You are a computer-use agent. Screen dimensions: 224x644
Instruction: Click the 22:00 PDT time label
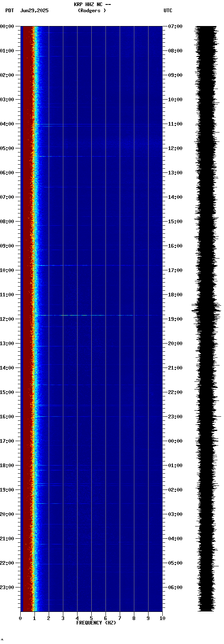pyautogui.click(x=7, y=563)
